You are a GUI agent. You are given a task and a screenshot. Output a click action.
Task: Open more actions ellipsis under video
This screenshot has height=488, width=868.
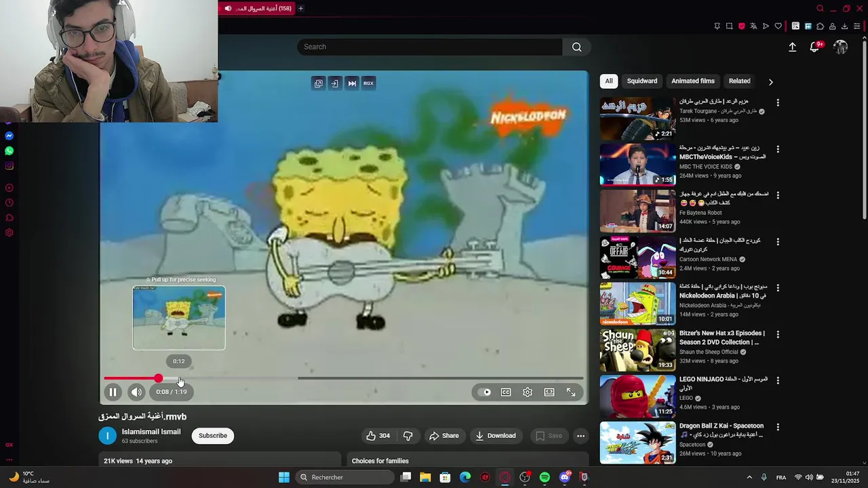pyautogui.click(x=580, y=436)
